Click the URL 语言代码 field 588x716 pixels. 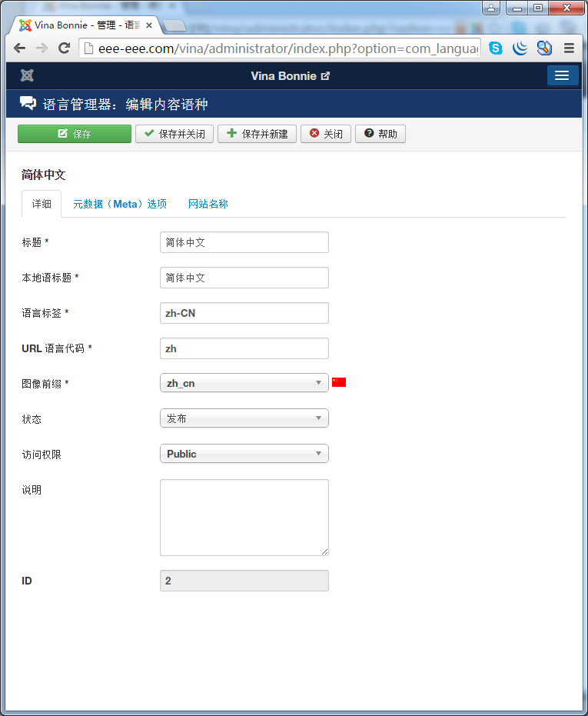[244, 348]
